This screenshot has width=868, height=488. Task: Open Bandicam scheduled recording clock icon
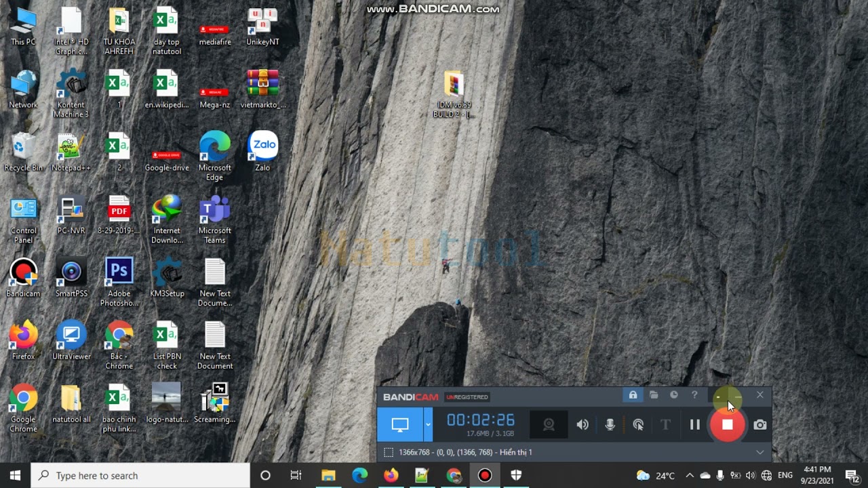(x=674, y=395)
